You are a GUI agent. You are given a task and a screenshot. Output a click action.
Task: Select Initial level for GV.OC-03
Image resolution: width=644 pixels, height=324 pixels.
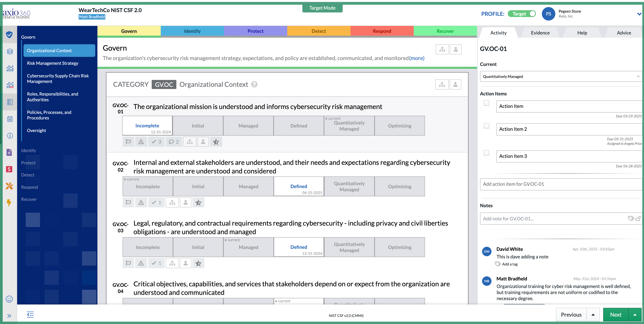(198, 247)
